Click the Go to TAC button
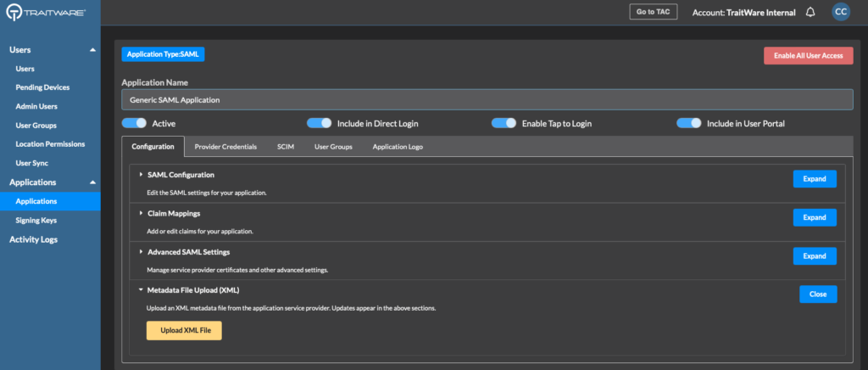This screenshot has width=868, height=370. [x=654, y=12]
